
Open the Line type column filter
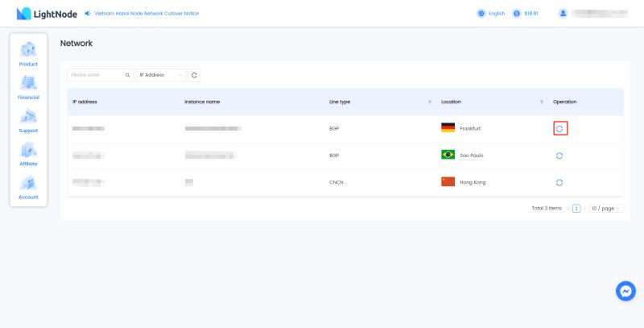(x=430, y=102)
